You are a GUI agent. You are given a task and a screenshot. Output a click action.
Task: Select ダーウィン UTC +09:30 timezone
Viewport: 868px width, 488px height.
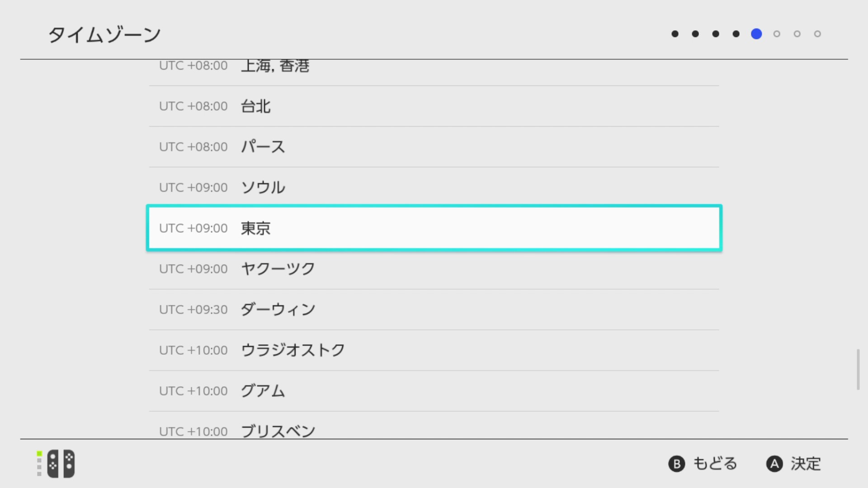[x=434, y=310]
